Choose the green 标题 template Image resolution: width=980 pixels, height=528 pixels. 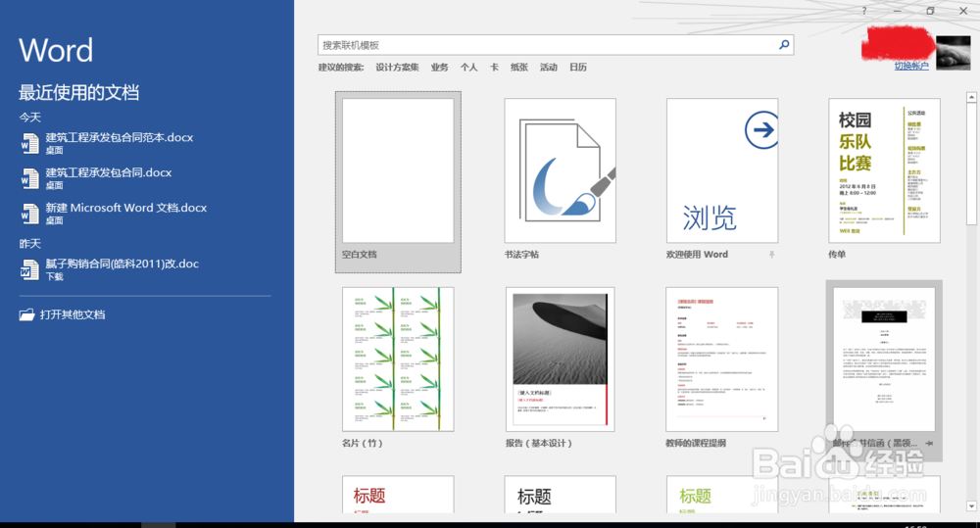pyautogui.click(x=722, y=495)
